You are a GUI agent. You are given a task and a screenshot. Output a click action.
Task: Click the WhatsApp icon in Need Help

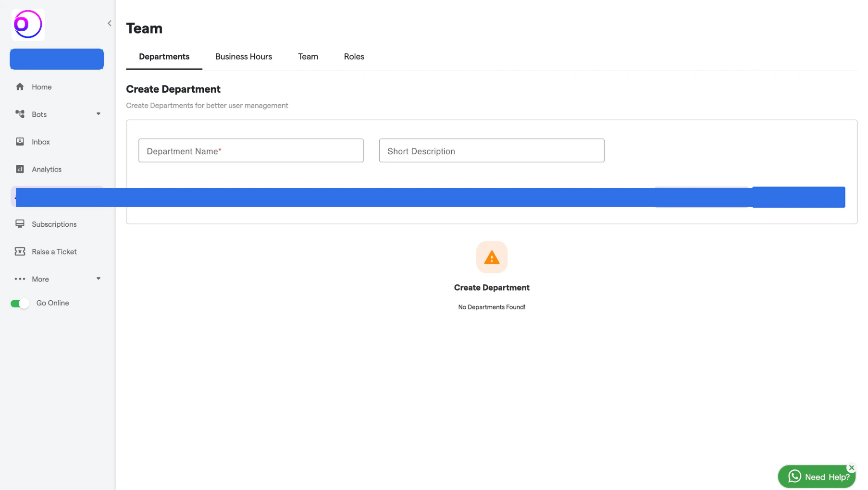(x=794, y=476)
